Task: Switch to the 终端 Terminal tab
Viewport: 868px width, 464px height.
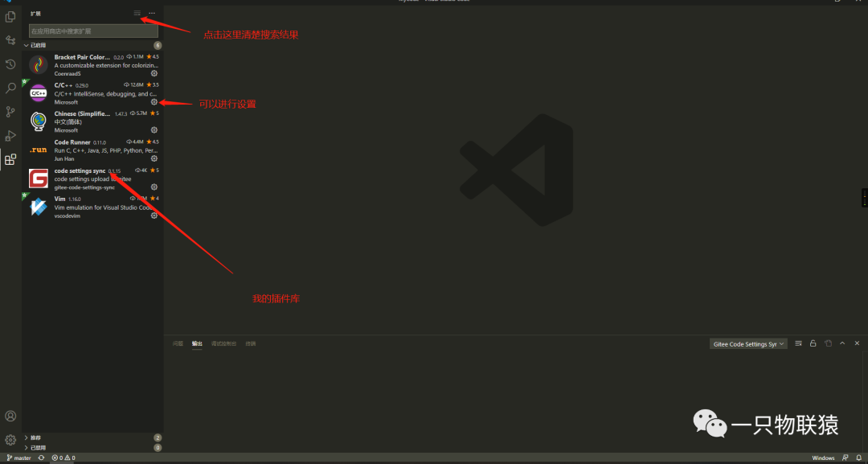Action: pos(251,344)
